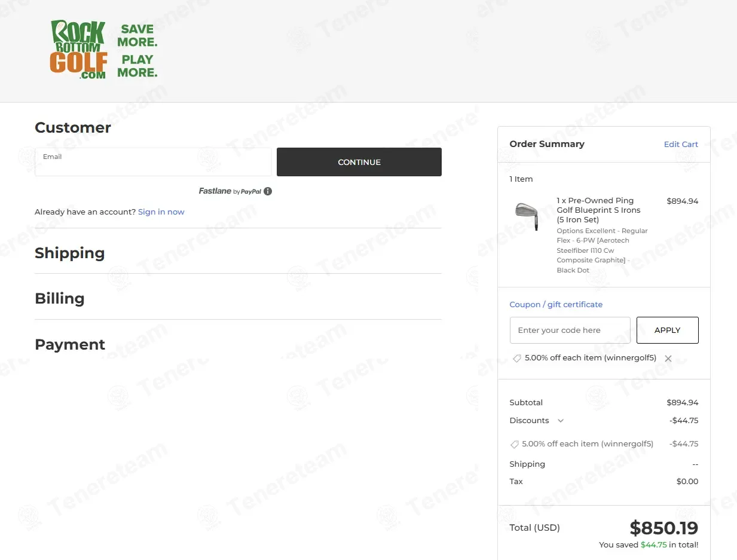The width and height of the screenshot is (737, 560).
Task: Click the '1 Item' count text
Action: tap(521, 179)
